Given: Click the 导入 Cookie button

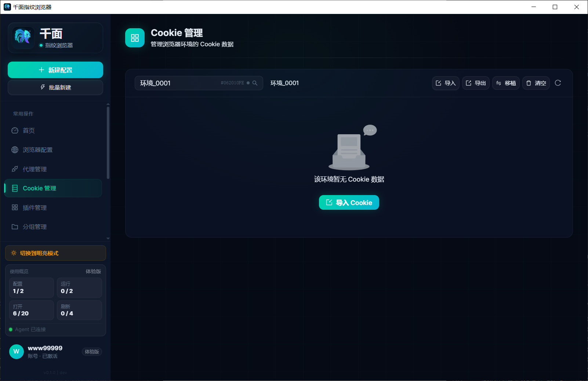Looking at the screenshot, I should (349, 202).
